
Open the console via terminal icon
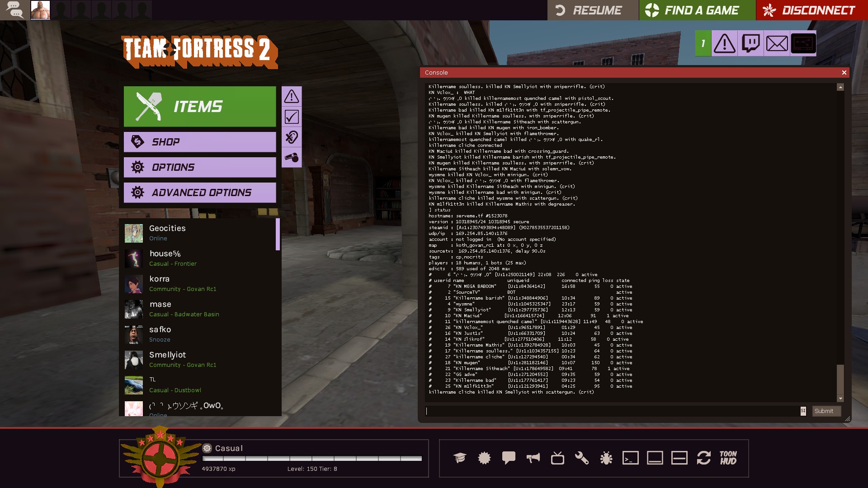[630, 458]
